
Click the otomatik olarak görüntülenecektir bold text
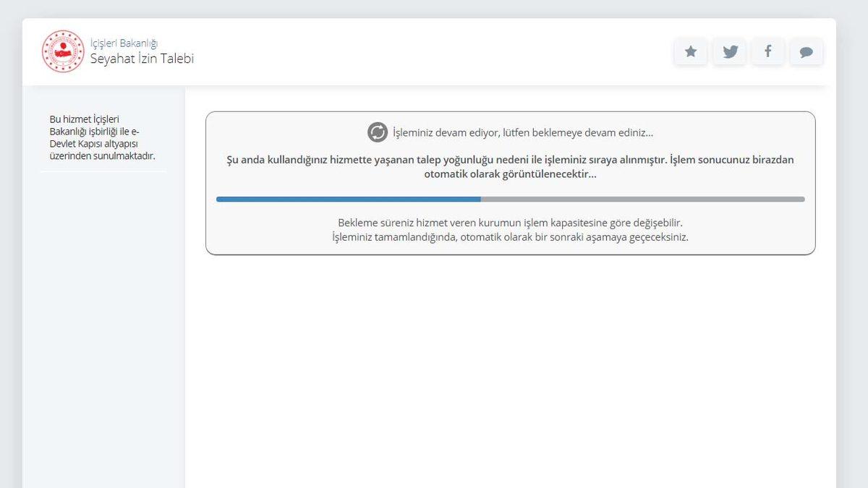click(x=510, y=174)
